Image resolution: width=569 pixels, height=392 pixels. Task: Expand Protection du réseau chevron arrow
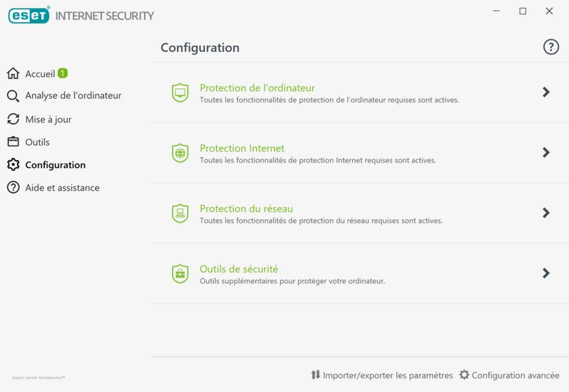[546, 213]
